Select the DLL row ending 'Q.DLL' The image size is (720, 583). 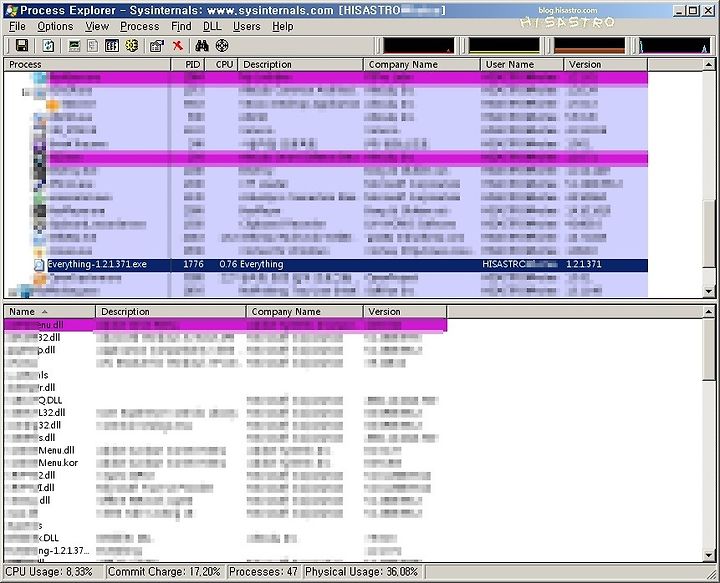(225, 400)
